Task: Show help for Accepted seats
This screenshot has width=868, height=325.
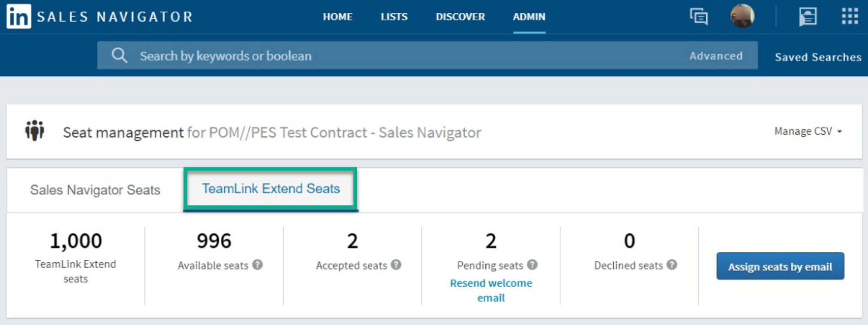Action: click(396, 265)
